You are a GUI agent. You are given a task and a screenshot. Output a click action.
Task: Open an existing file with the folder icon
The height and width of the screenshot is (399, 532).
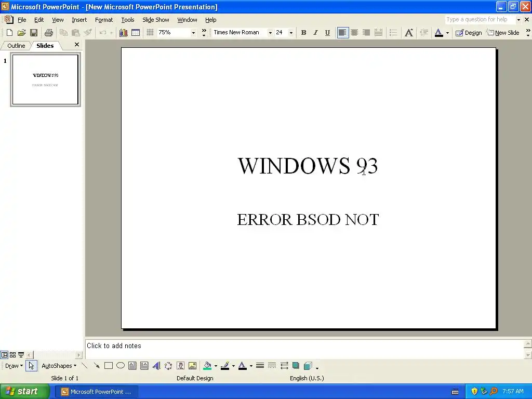click(22, 33)
